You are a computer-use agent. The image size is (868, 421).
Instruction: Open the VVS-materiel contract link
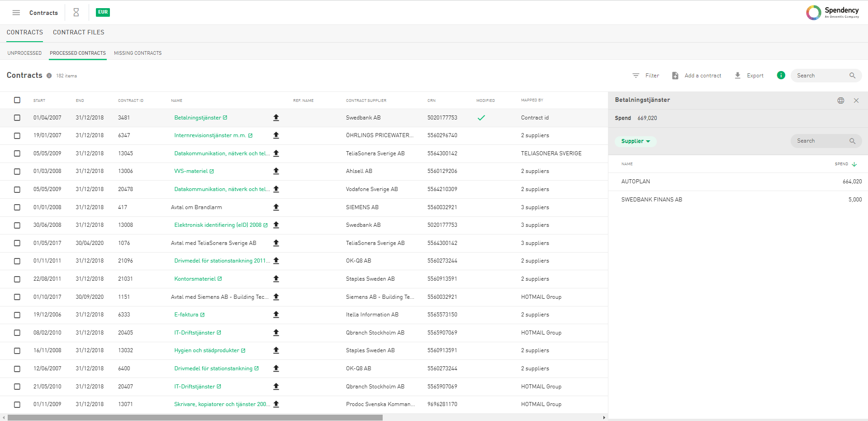tap(191, 171)
